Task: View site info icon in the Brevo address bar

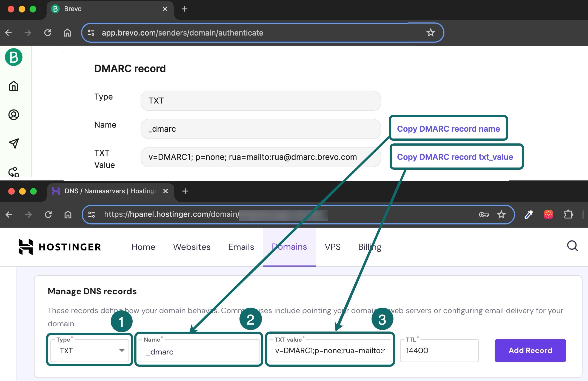Action: pyautogui.click(x=91, y=33)
